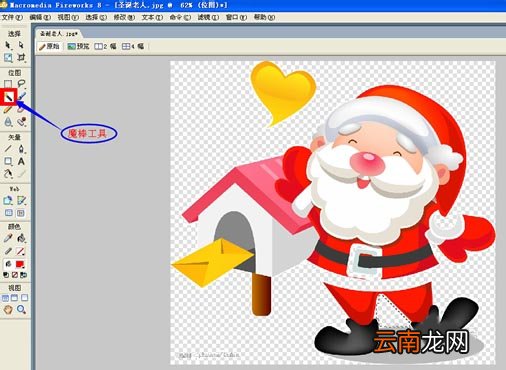Viewport: 506px width, 370px height.
Task: Select the Eyedropper tool
Action: (8, 238)
